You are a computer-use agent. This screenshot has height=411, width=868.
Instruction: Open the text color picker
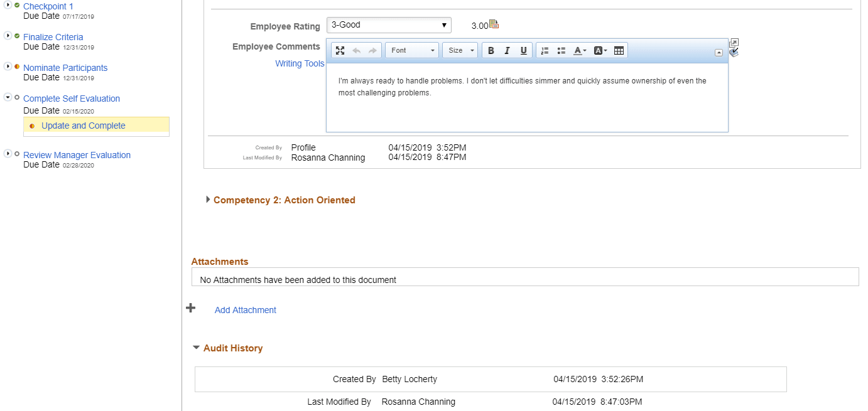coord(580,51)
